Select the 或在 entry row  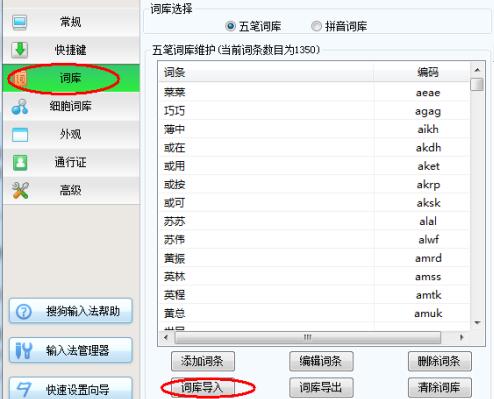[314, 147]
